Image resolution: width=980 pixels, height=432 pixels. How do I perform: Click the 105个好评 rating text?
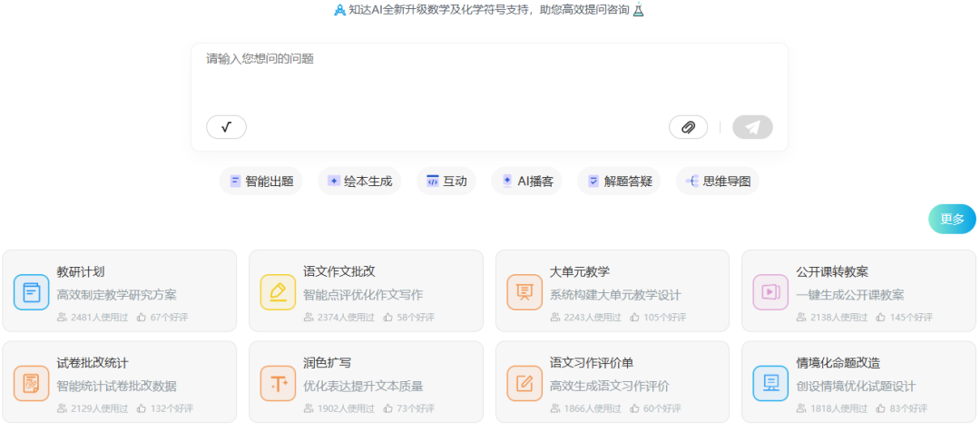pos(664,317)
